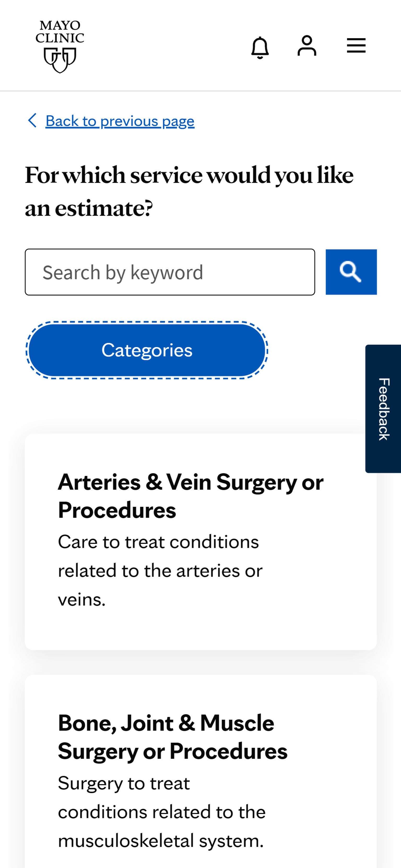Click the blue magnifier search button
The width and height of the screenshot is (401, 868).
coord(351,272)
